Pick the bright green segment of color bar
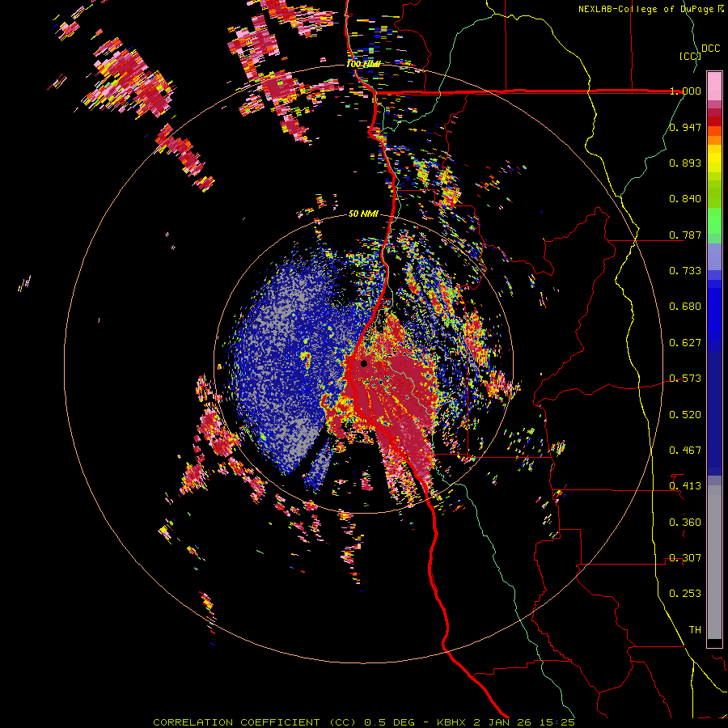Screen dimensions: 728x728 click(714, 221)
